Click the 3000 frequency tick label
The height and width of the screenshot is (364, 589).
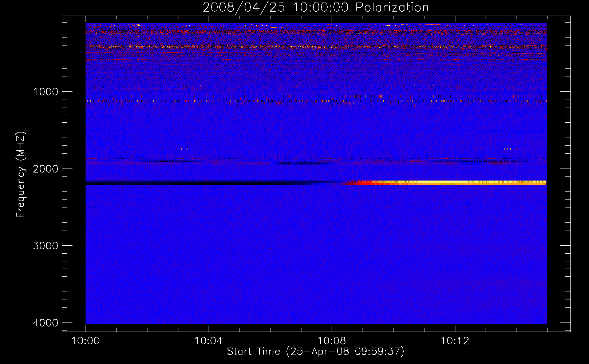click(x=46, y=246)
